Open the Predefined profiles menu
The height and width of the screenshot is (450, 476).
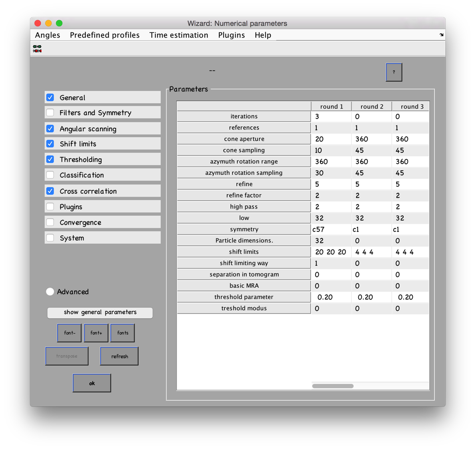pyautogui.click(x=105, y=35)
